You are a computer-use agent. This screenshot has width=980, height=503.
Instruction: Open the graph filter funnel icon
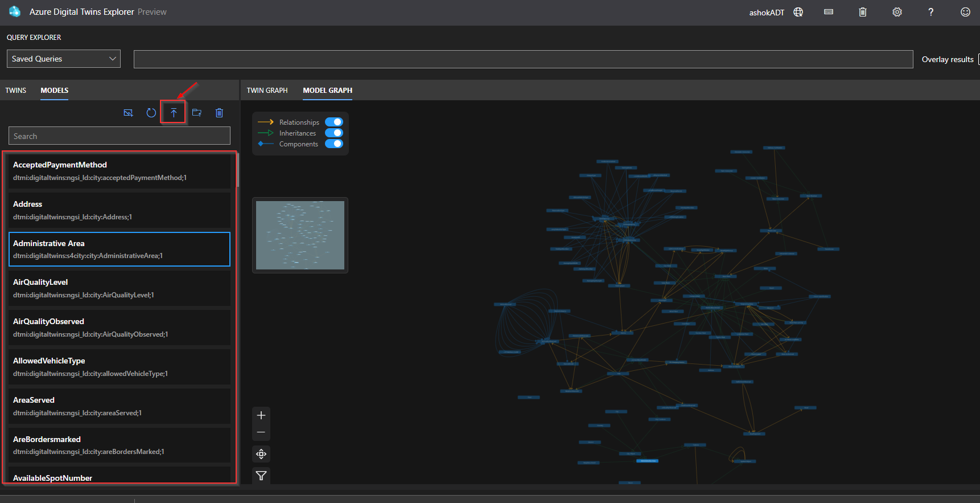(261, 476)
